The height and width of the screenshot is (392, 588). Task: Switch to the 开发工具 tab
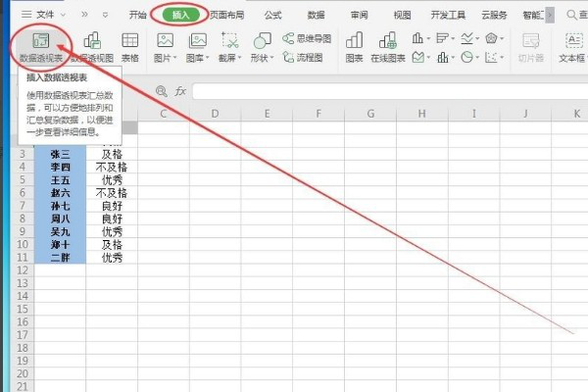tap(448, 15)
